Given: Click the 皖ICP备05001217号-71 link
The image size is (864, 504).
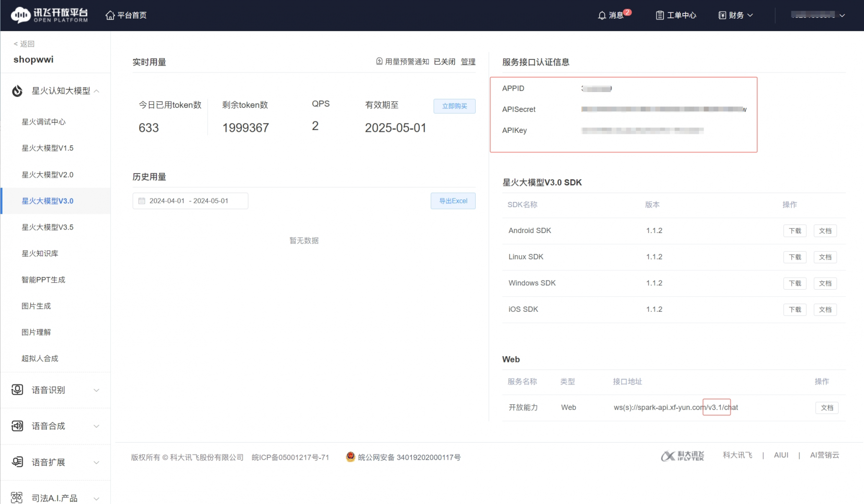Looking at the screenshot, I should [x=290, y=457].
